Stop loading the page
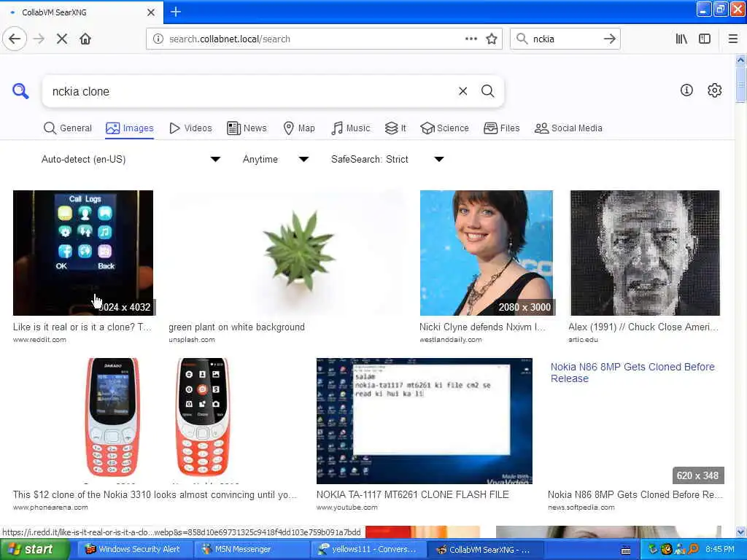Screen dimensions: 747x560 [x=62, y=39]
